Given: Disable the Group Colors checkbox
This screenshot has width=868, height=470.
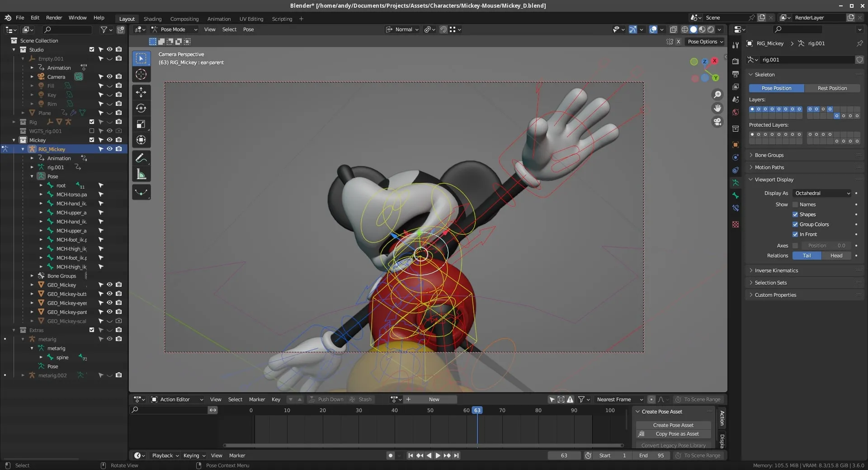Looking at the screenshot, I should coord(795,224).
